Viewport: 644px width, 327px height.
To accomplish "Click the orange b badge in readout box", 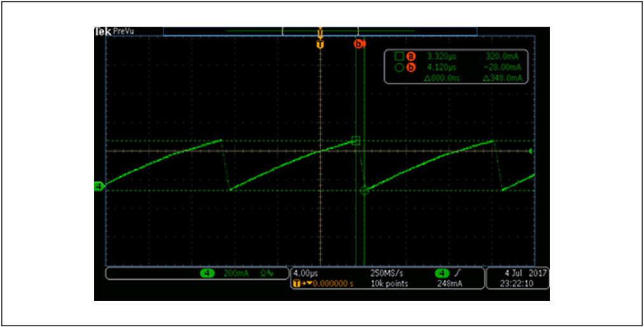I will pos(410,67).
